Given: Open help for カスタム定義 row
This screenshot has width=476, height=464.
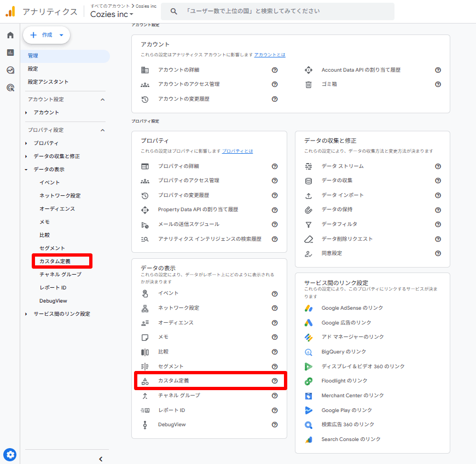Looking at the screenshot, I should 275,381.
